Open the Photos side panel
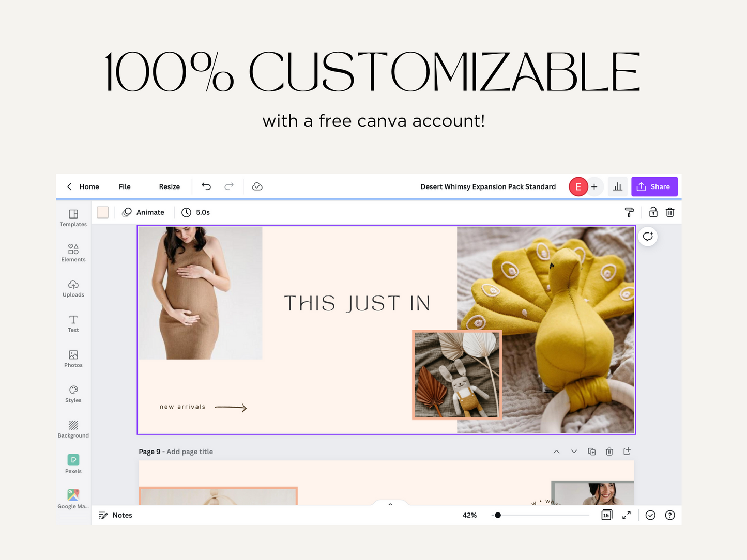This screenshot has width=747, height=560. pos(73,359)
